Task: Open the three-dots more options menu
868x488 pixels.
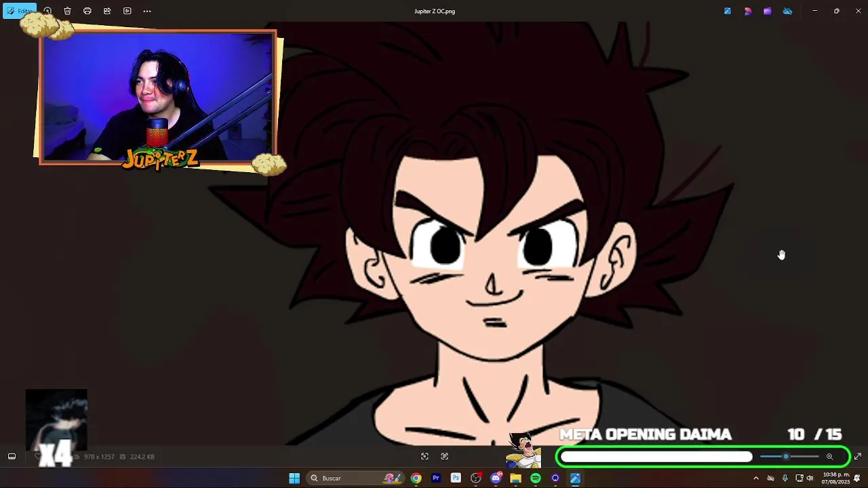Action: [147, 11]
